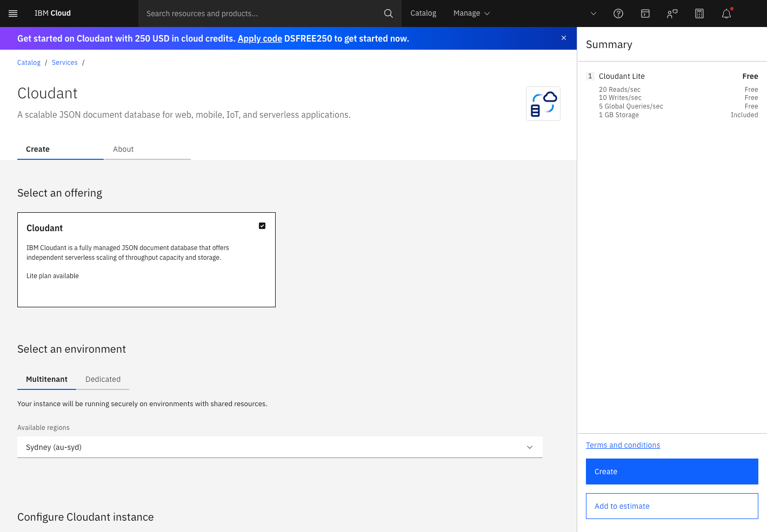
Task: Switch to the Create tab
Action: click(x=61, y=149)
